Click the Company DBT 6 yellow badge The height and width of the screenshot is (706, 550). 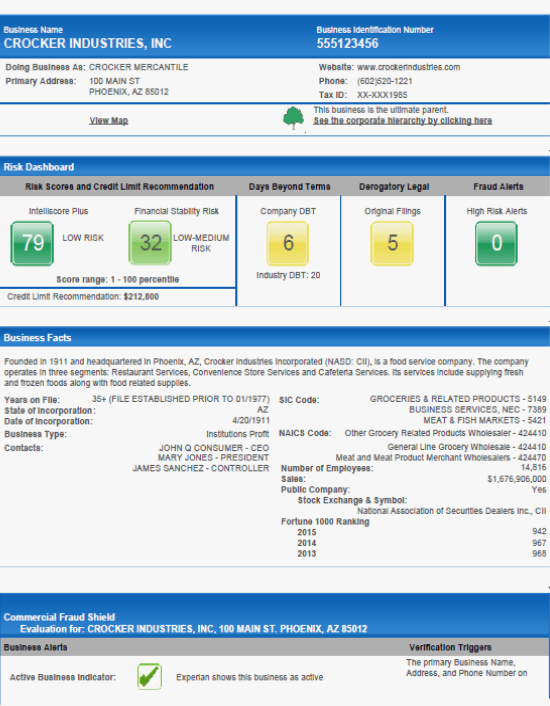pyautogui.click(x=288, y=244)
